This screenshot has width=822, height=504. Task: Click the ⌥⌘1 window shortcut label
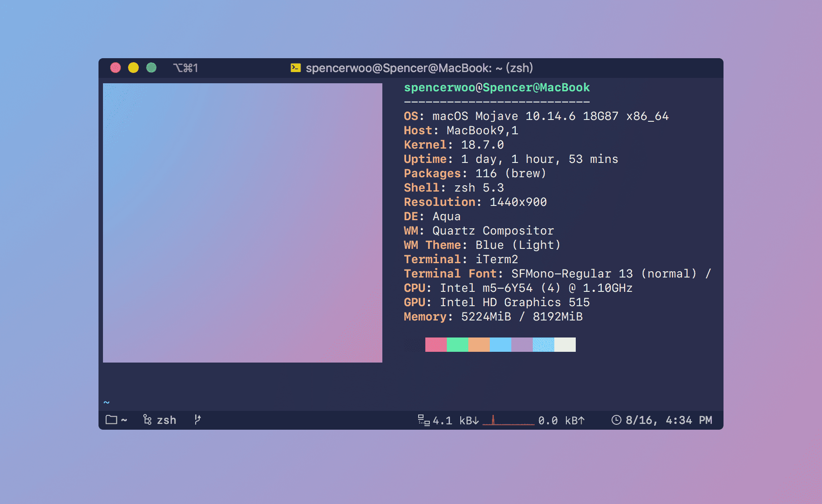pos(186,68)
